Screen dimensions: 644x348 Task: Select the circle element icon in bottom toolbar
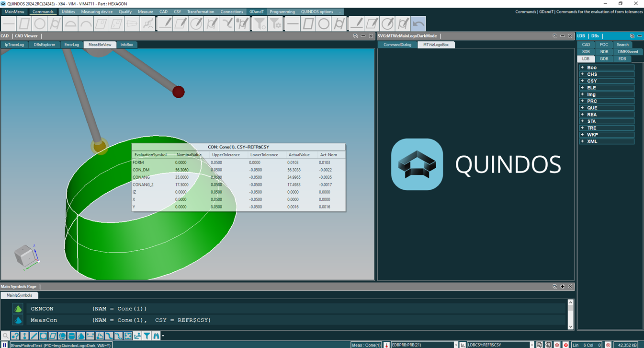[43, 336]
